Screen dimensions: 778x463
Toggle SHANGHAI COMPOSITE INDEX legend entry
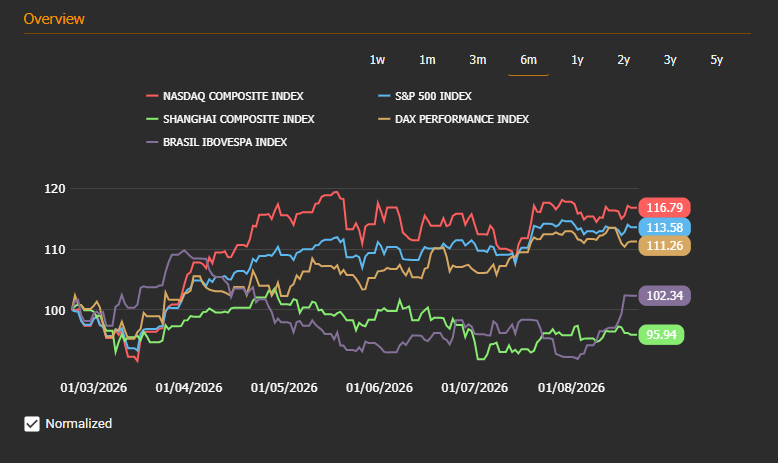pyautogui.click(x=230, y=119)
